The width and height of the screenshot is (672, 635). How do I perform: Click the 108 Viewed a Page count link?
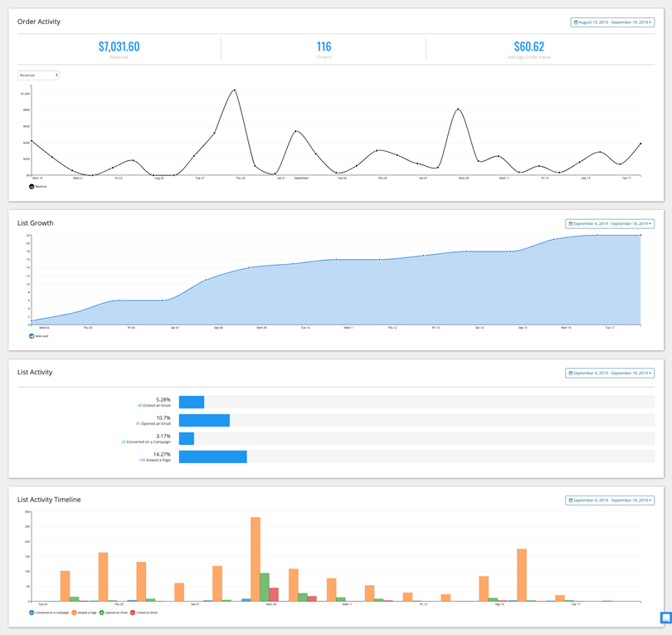(x=142, y=460)
